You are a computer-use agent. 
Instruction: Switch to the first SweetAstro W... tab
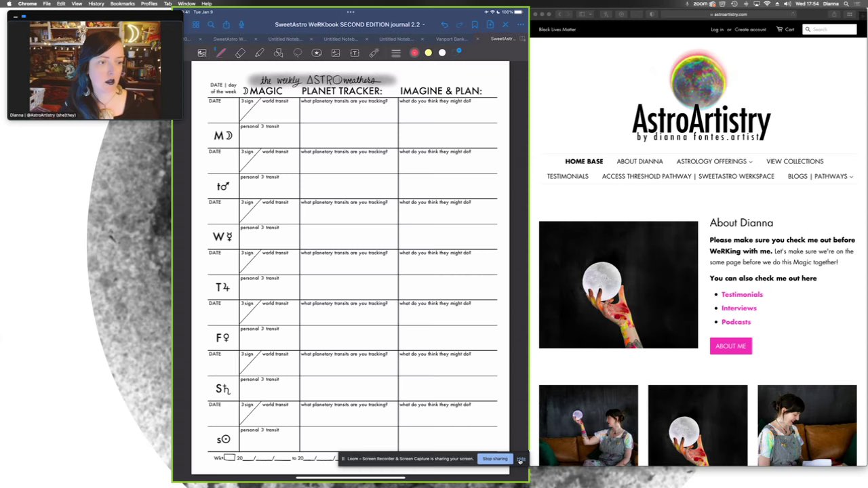[x=231, y=39]
